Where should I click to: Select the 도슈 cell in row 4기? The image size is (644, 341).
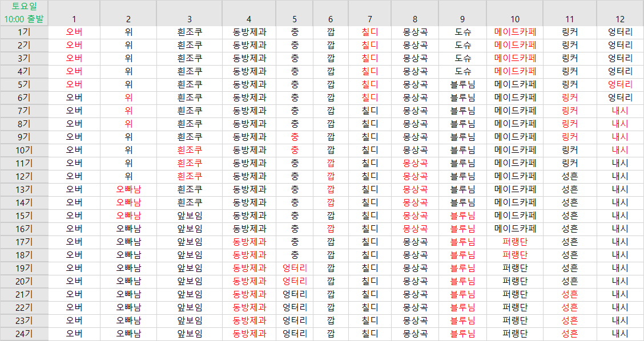click(463, 71)
